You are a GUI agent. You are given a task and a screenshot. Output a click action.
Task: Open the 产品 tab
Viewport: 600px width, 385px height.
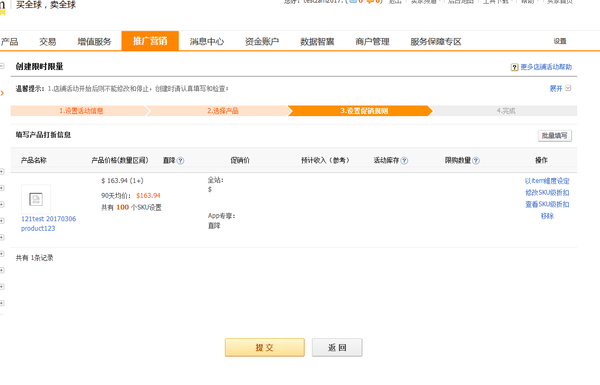[x=9, y=41]
